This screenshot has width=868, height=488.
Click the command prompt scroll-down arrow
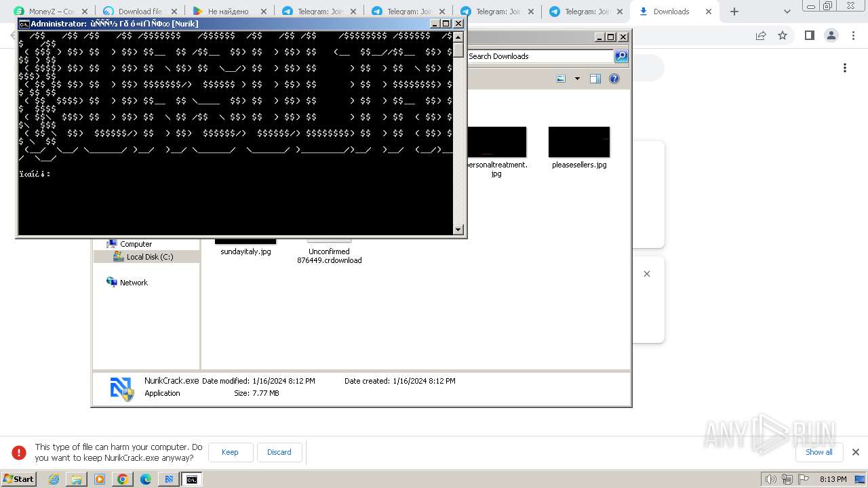pyautogui.click(x=458, y=230)
